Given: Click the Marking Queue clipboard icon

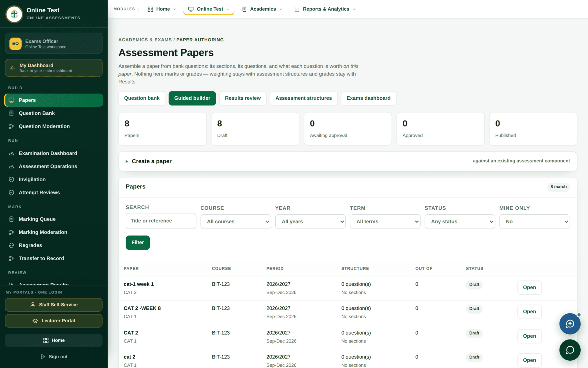Looking at the screenshot, I should pyautogui.click(x=12, y=219).
